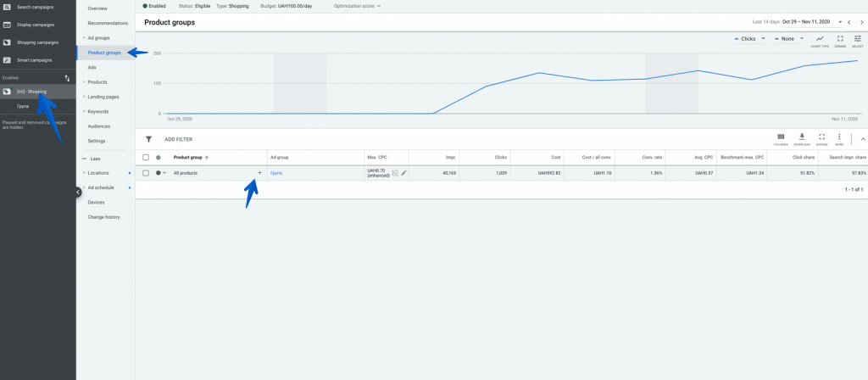Click the ADD FILTER button

tap(178, 139)
